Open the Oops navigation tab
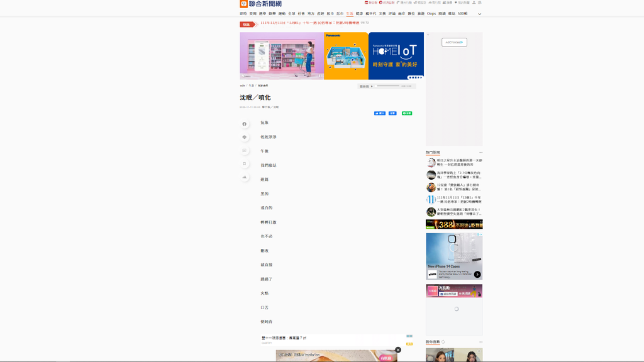Viewport: 644px width, 362px height. point(431,13)
